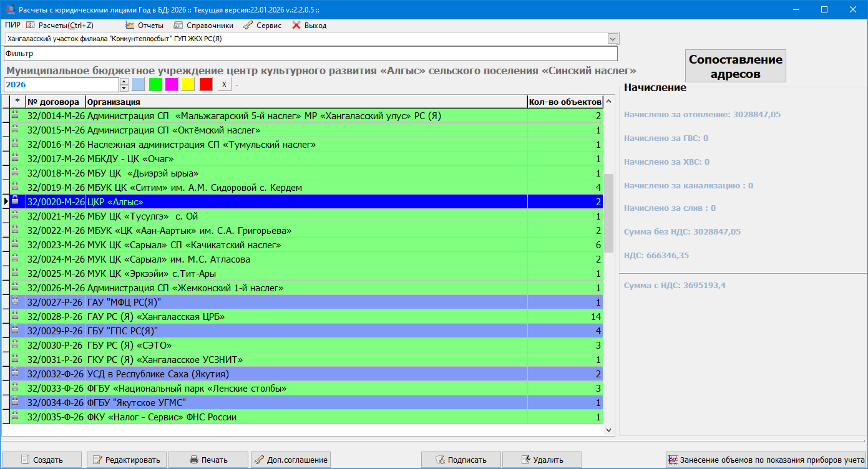868x469 pixels.
Task: Select the green color filter swatch
Action: [x=155, y=85]
